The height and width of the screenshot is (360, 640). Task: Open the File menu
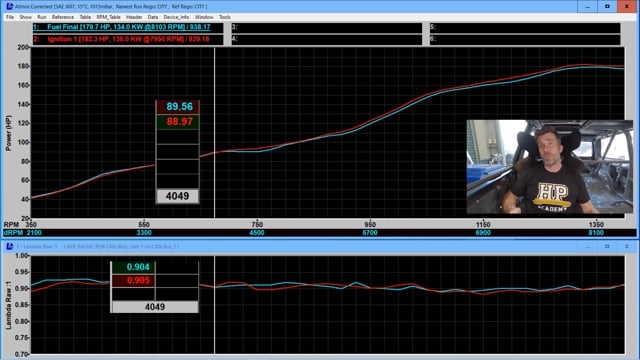10,17
